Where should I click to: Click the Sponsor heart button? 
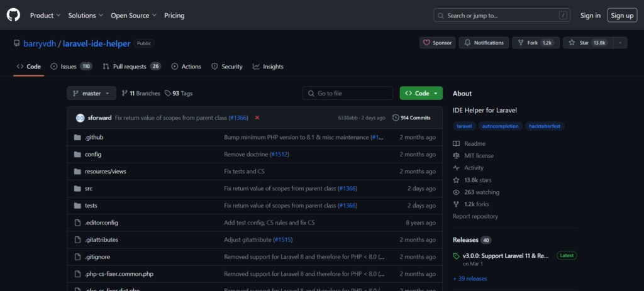tap(437, 43)
